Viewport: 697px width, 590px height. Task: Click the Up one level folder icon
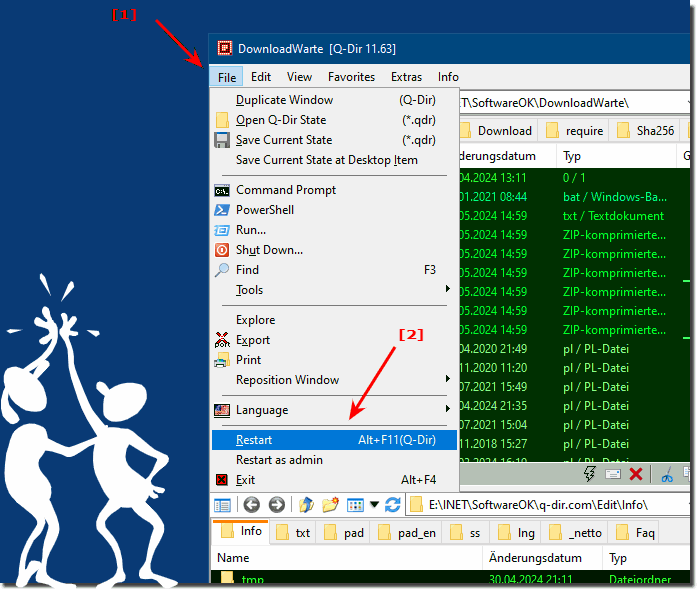pos(306,505)
